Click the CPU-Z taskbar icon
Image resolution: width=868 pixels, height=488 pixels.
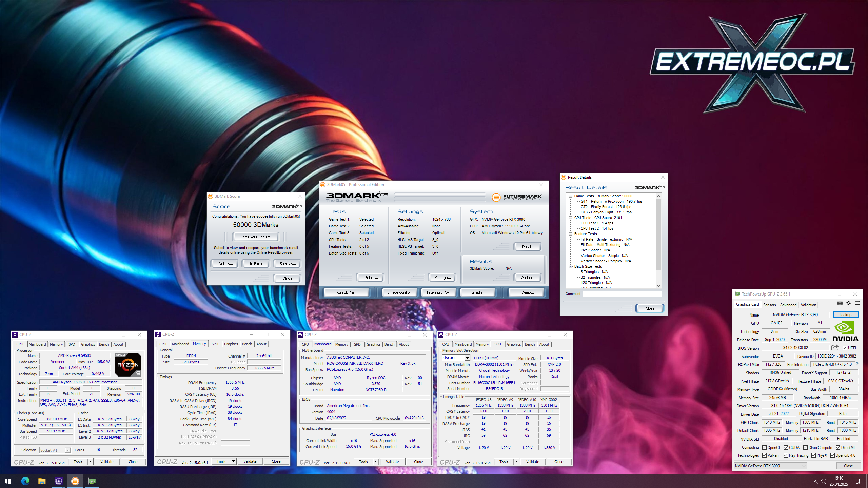(58, 481)
